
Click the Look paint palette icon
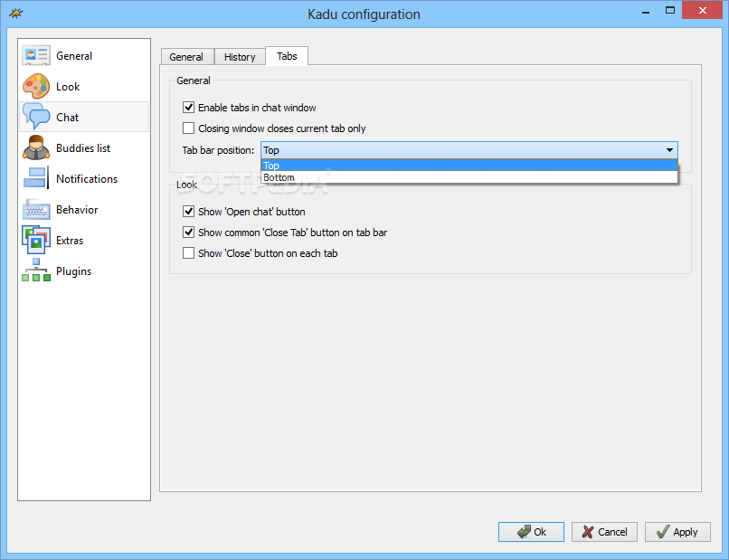click(36, 87)
